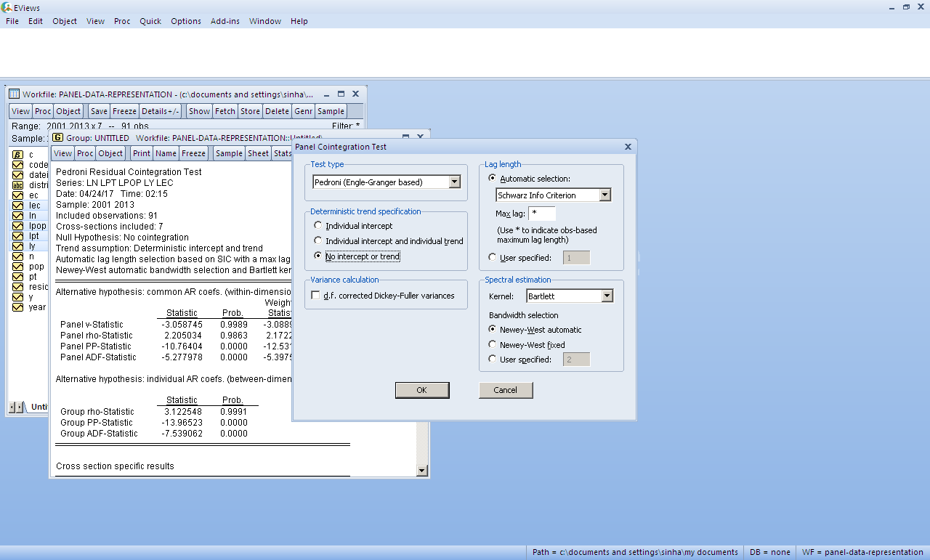
Task: Expand the Kernel Bartlett dropdown
Action: (607, 296)
